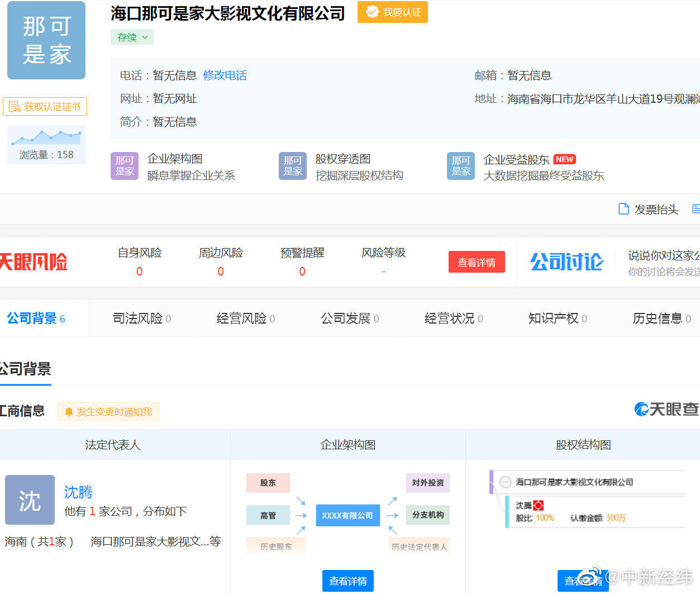Viewport: 700px width, 594px height.
Task: Click XXXX有限公司 center box
Action: tap(347, 515)
